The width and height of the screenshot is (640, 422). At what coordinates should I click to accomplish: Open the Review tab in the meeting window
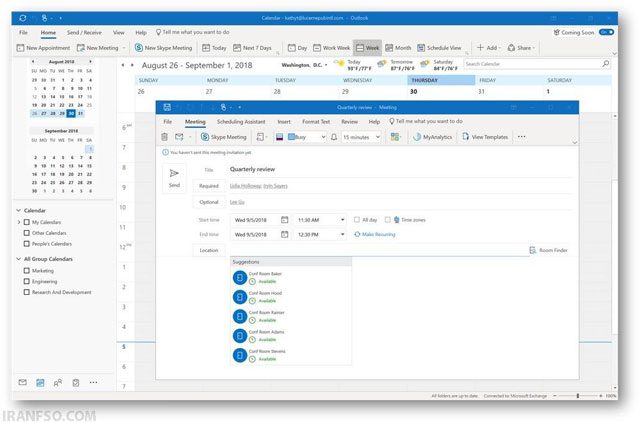349,122
